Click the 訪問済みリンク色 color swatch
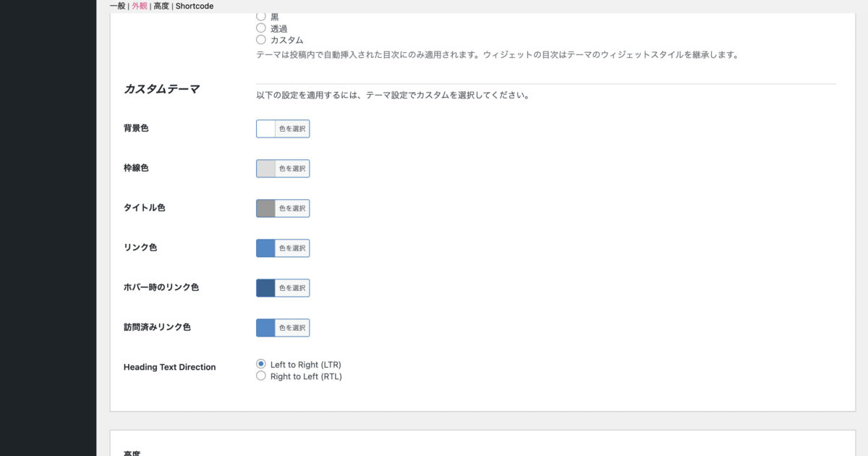The image size is (868, 456). click(x=266, y=328)
